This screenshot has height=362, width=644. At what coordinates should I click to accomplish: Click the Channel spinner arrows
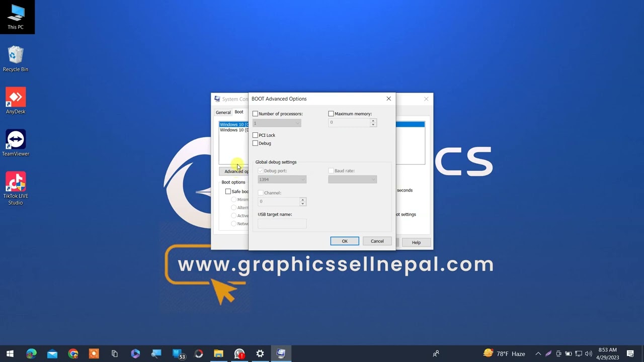click(302, 201)
